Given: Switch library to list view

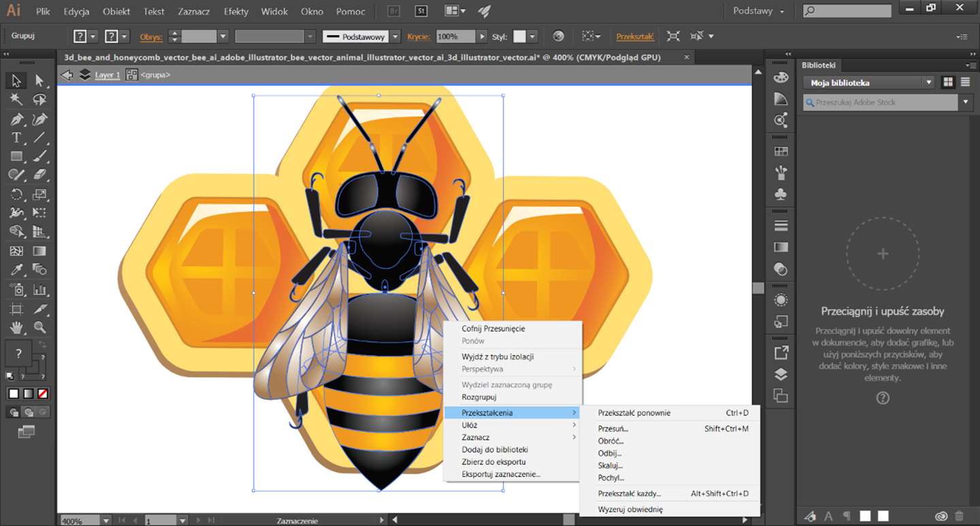Looking at the screenshot, I should coord(965,82).
